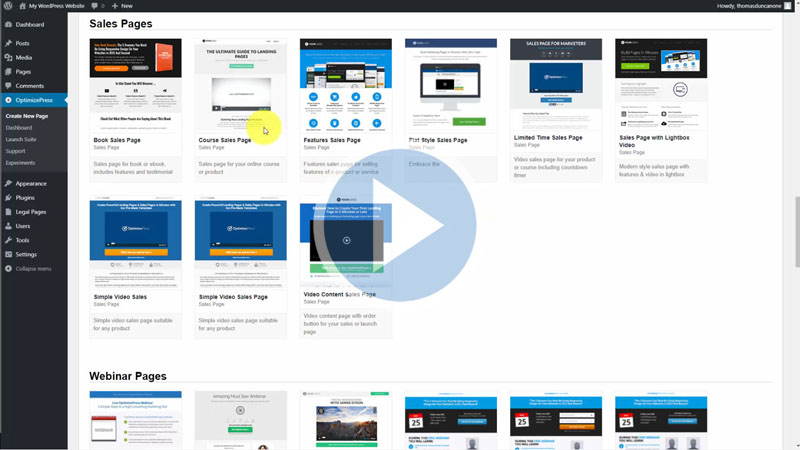
Task: Click the Comments sidebar icon
Action: coord(8,86)
